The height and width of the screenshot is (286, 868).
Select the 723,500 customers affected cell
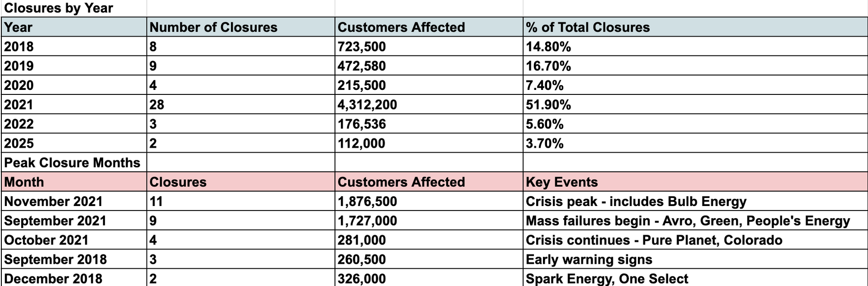pos(362,47)
